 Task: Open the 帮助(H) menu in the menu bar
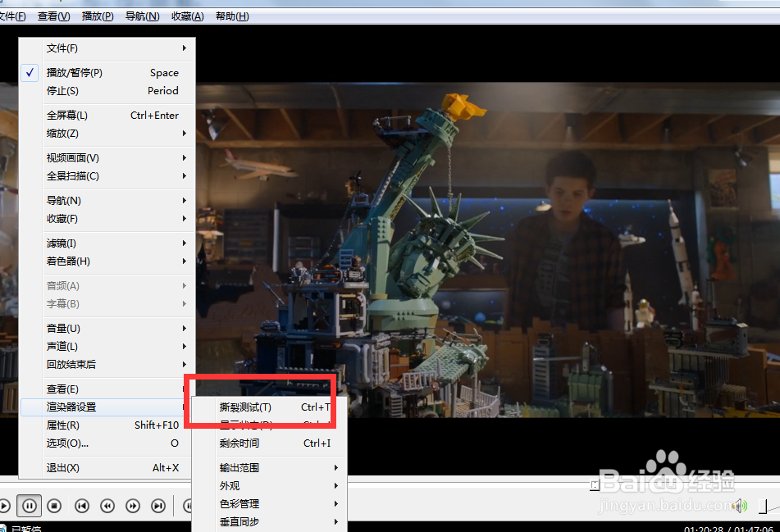pos(232,16)
